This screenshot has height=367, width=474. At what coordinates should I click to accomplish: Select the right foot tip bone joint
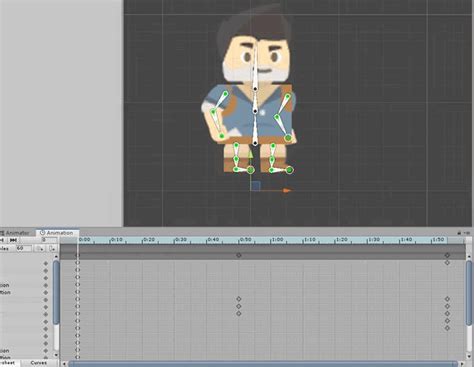(x=289, y=170)
